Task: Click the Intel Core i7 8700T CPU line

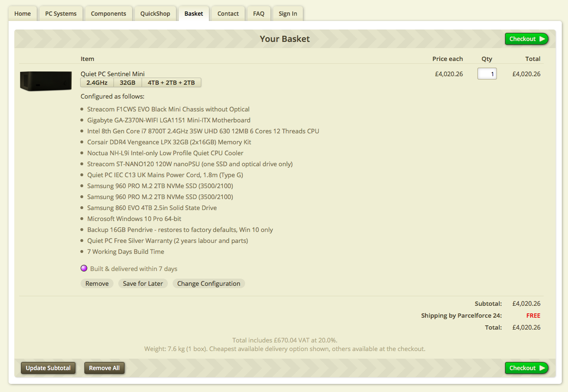Action: [x=203, y=131]
